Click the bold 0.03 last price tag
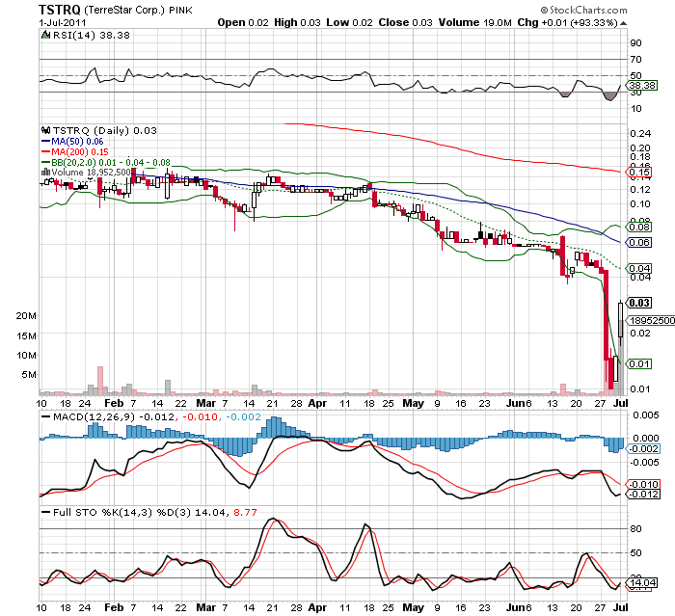The height and width of the screenshot is (616, 675). (x=638, y=303)
